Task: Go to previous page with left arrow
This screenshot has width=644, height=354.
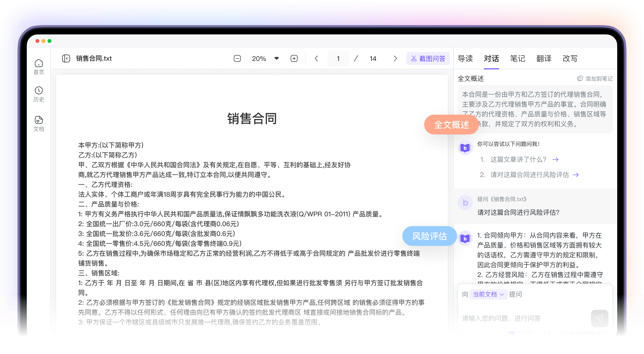Action: coord(316,58)
